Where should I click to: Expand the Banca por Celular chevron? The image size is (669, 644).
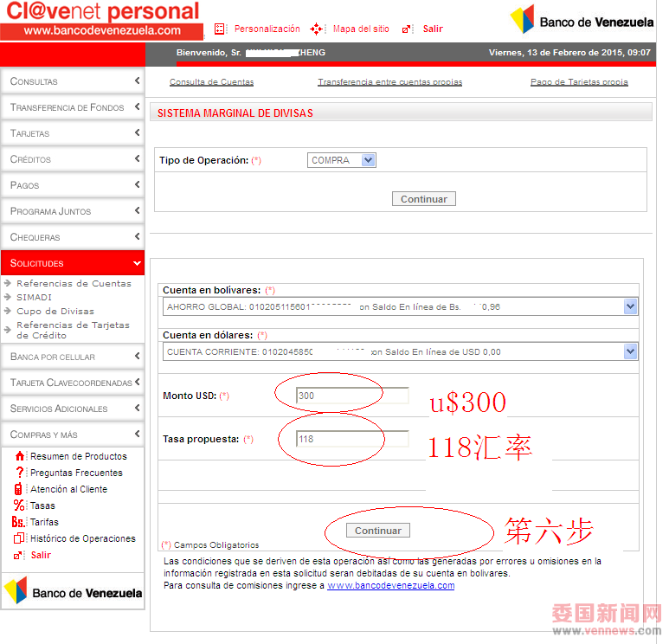coord(138,356)
